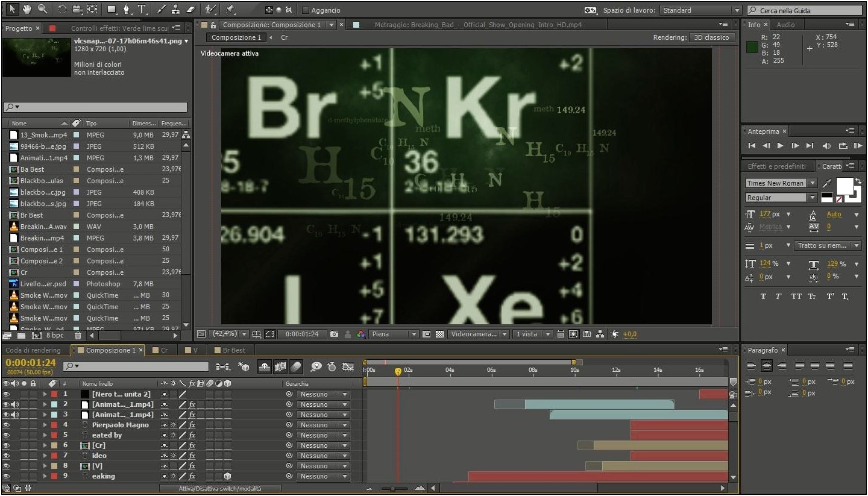Viewport: 868px width, 496px height.
Task: Enable the Aggancio checkbox
Action: (x=306, y=10)
